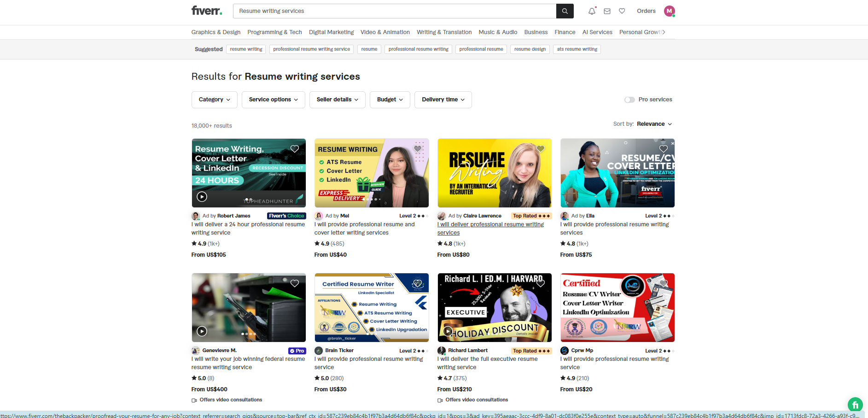The width and height of the screenshot is (868, 418).
Task: Open Digital Marketing category
Action: [x=332, y=32]
